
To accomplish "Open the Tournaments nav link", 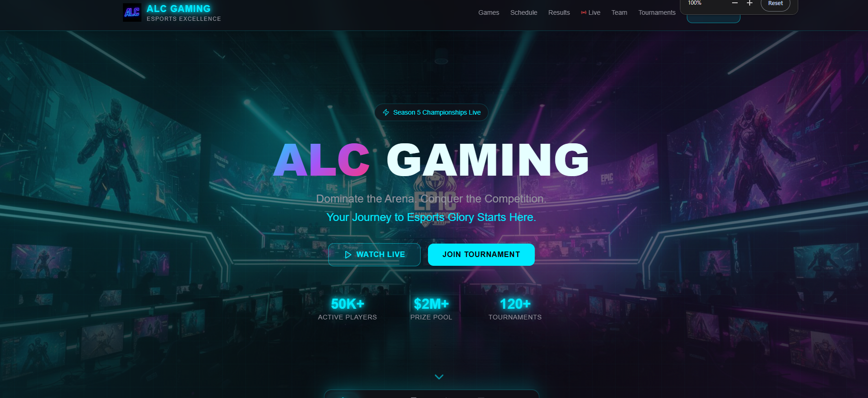I will coord(657,12).
